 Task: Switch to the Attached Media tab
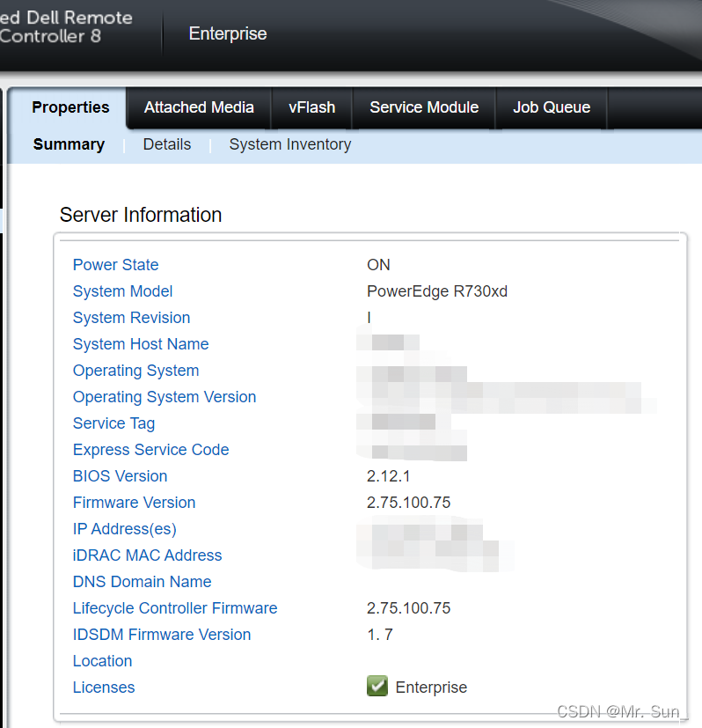point(199,107)
